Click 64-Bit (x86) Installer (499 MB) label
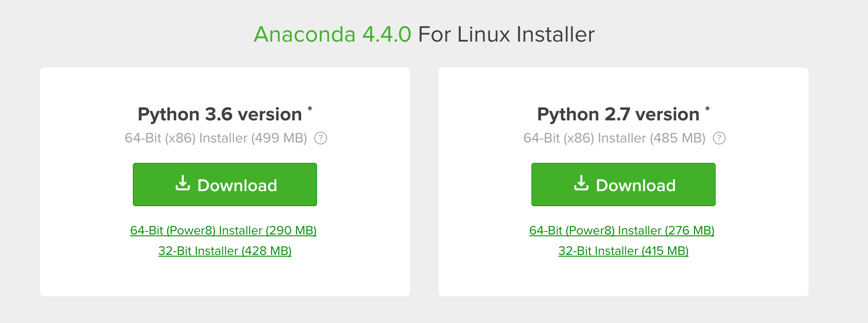The width and height of the screenshot is (868, 323). click(x=216, y=138)
